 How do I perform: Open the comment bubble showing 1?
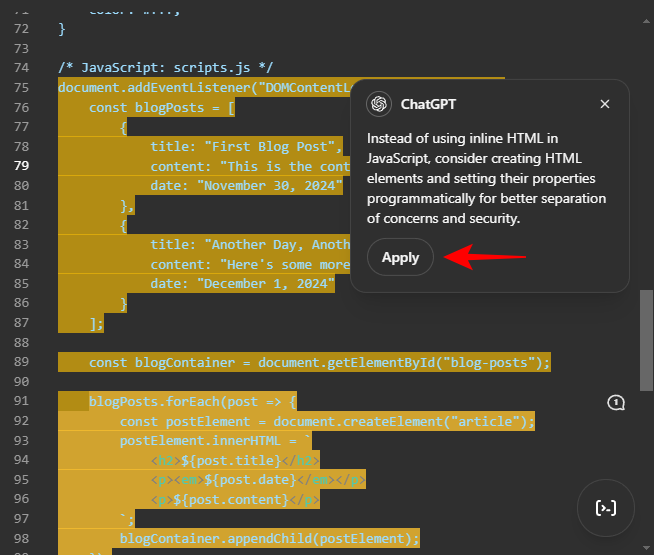coord(616,402)
